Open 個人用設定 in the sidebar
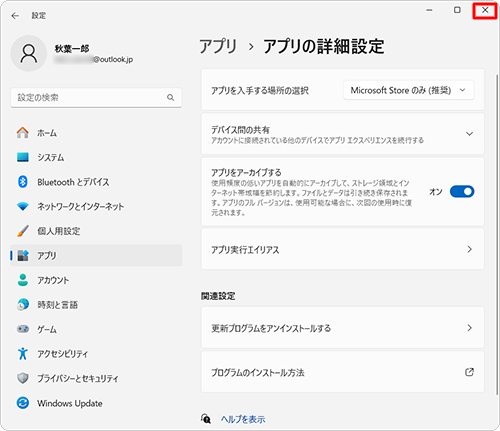 [x=96, y=231]
